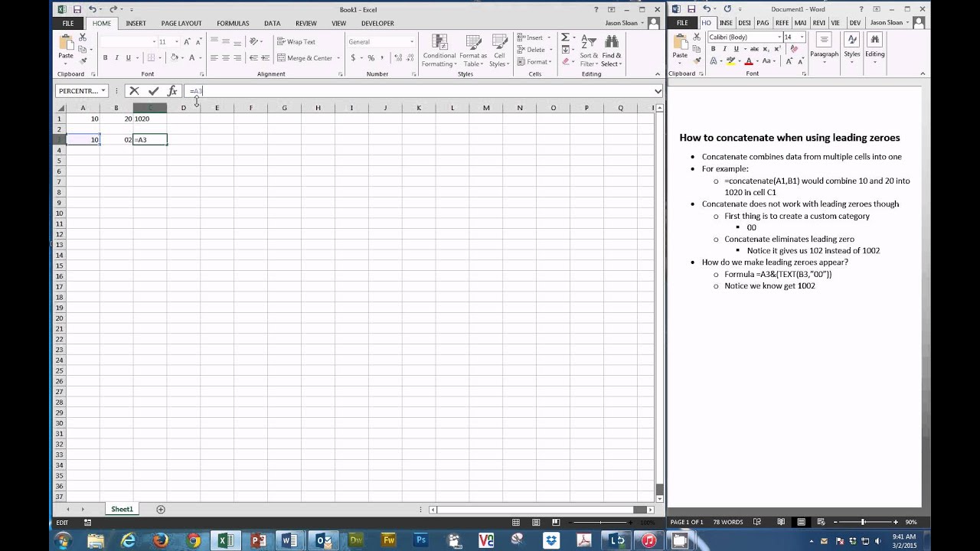Toggle Bold in Excel Font group
980x551 pixels.
106,58
